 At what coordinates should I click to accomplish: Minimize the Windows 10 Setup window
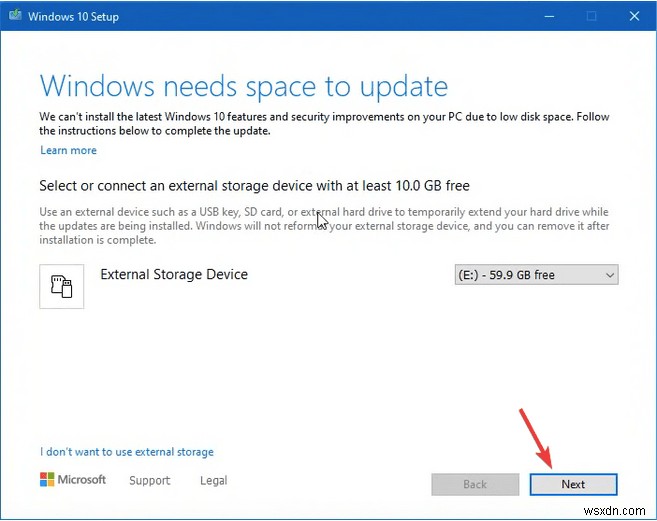tap(549, 16)
